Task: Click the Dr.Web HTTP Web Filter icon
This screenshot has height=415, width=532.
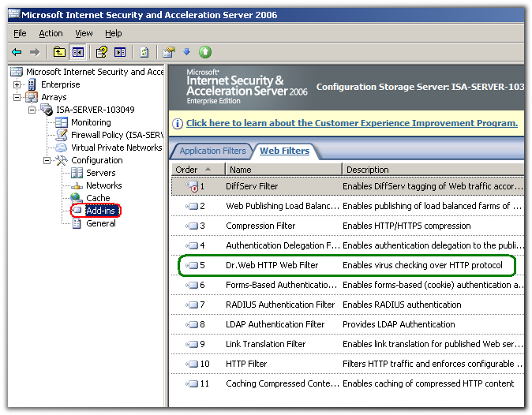Action: [192, 265]
